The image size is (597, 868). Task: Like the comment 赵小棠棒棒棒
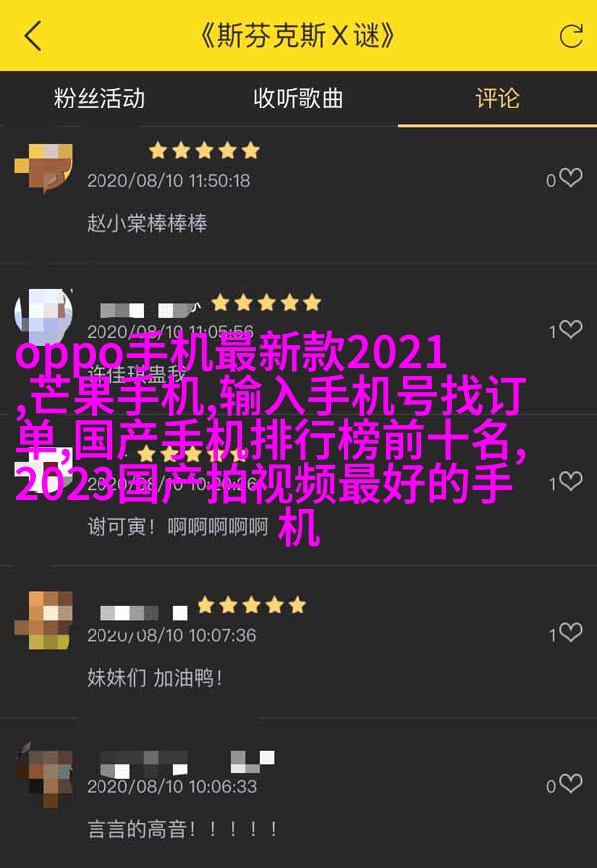point(570,178)
